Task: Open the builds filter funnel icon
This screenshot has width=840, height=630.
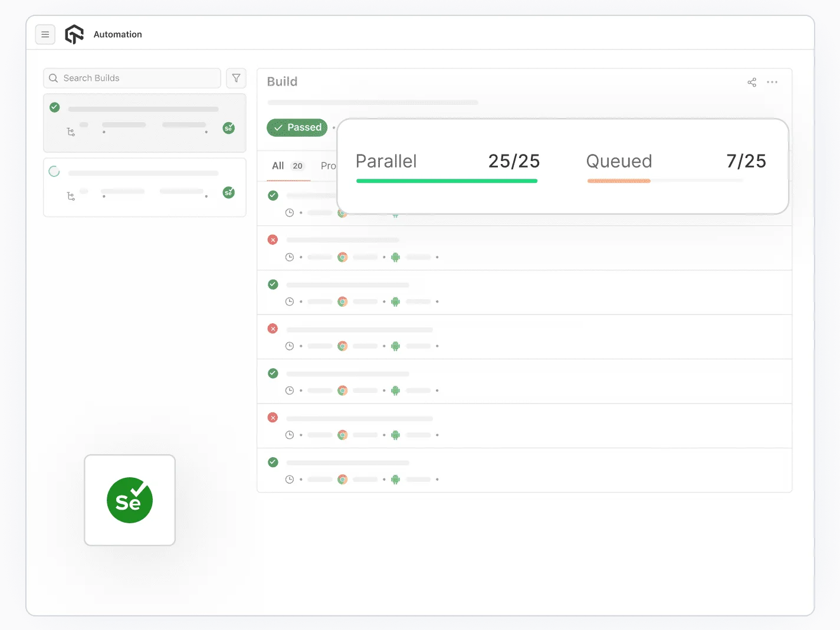Action: pos(236,78)
